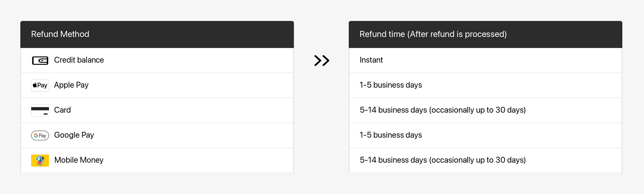This screenshot has width=644, height=194.
Task: Click Mobile Money's 5-14 business days cell
Action: click(x=485, y=160)
